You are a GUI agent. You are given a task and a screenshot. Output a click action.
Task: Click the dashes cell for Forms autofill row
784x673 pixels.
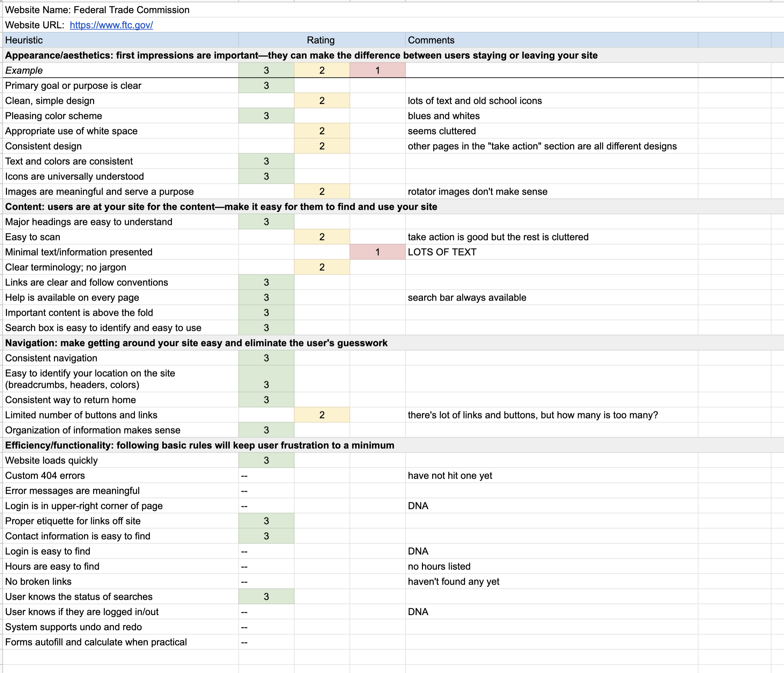pos(266,642)
